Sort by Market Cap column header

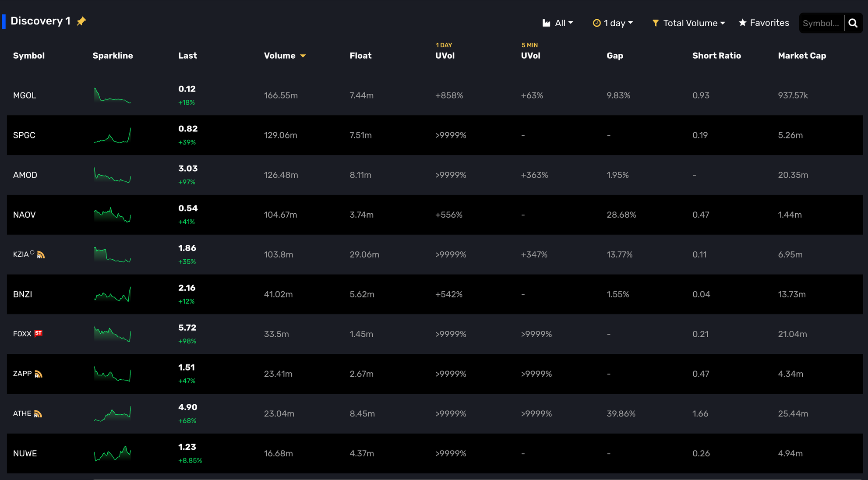pos(802,56)
